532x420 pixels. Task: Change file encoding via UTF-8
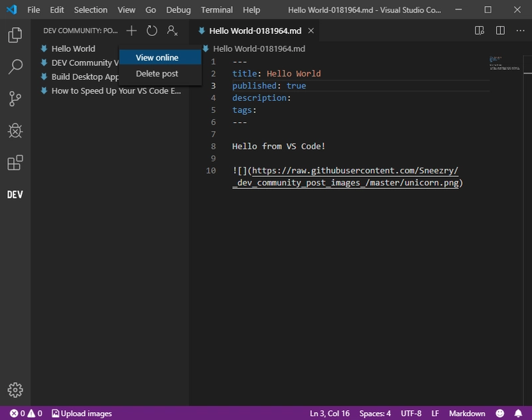(411, 413)
